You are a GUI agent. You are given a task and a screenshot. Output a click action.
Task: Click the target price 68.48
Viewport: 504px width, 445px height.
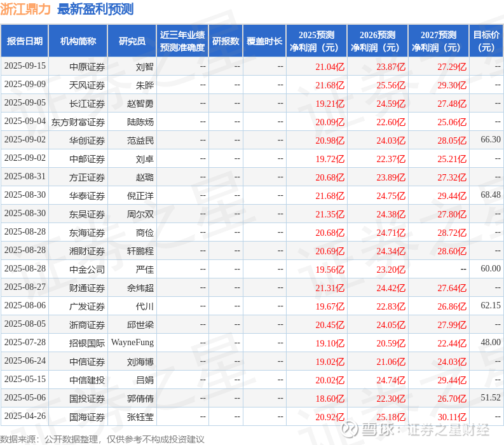point(491,195)
